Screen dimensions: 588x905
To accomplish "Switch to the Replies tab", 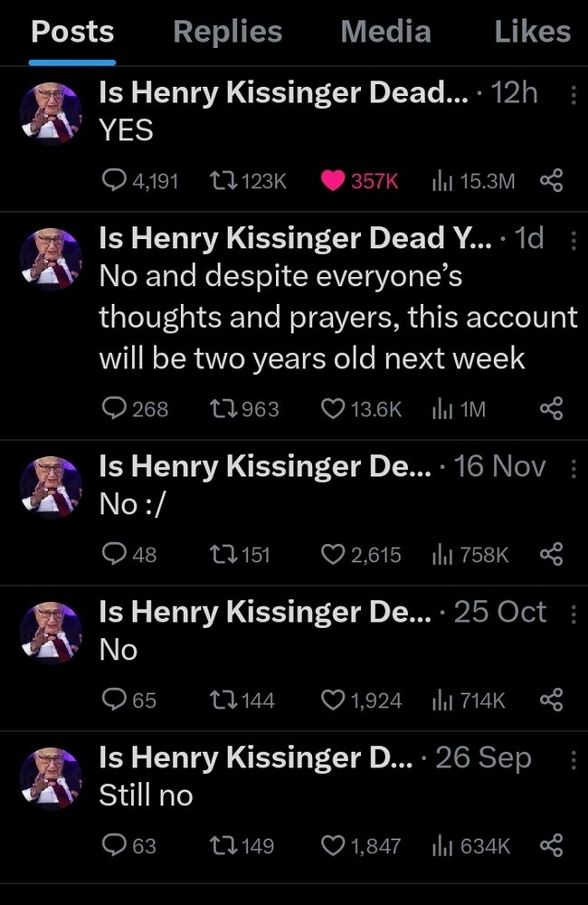I will [x=227, y=33].
